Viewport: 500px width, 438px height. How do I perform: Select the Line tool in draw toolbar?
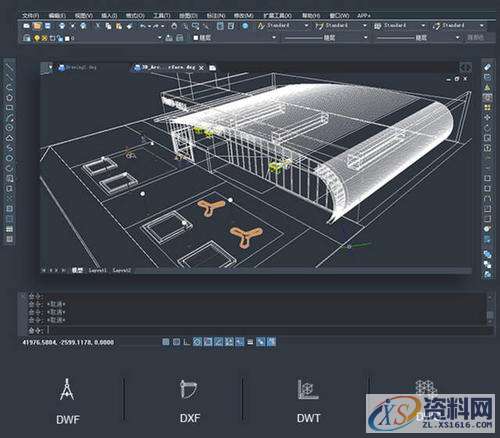click(9, 68)
